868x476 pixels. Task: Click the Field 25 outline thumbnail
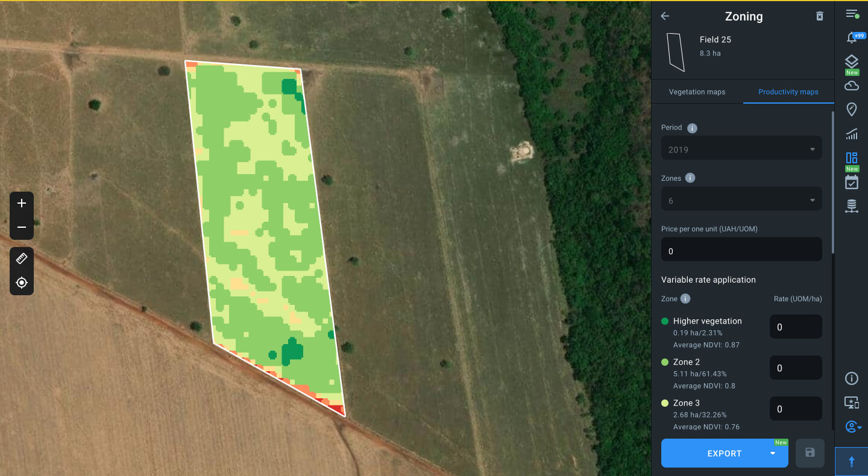pyautogui.click(x=676, y=52)
